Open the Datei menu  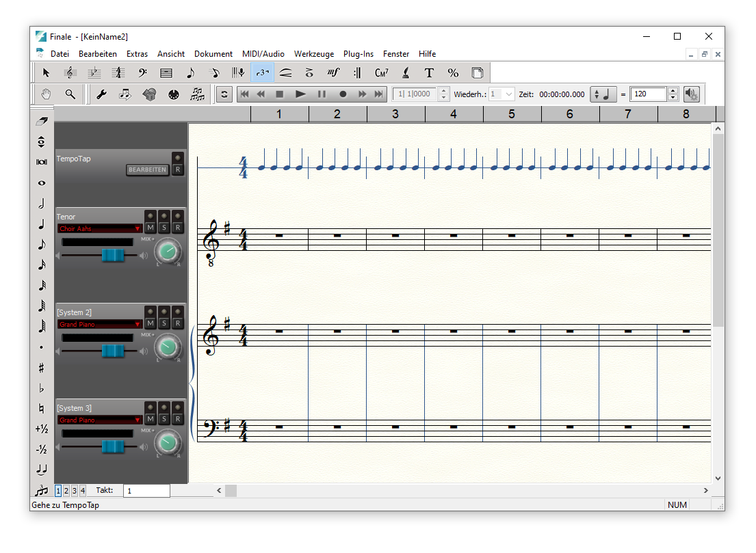click(60, 54)
